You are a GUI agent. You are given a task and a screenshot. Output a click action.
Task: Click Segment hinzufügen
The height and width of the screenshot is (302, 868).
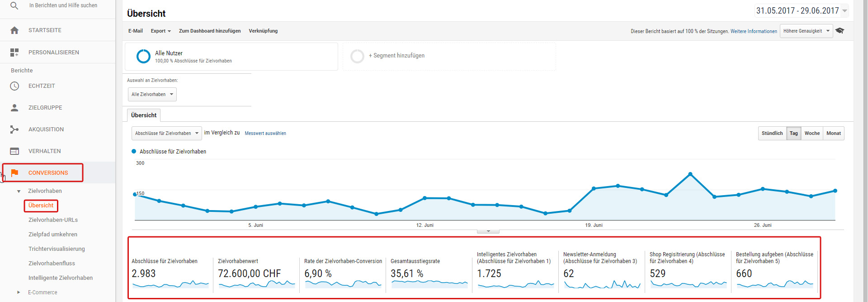point(396,56)
